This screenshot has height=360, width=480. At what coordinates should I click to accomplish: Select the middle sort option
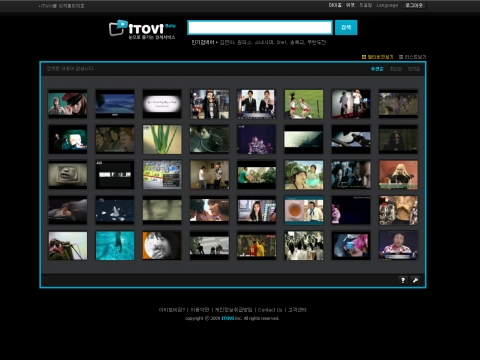pyautogui.click(x=396, y=69)
